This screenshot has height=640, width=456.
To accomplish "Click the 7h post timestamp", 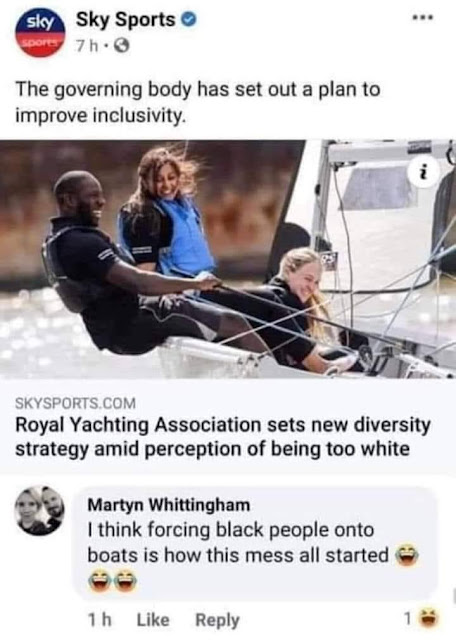I will (x=87, y=47).
